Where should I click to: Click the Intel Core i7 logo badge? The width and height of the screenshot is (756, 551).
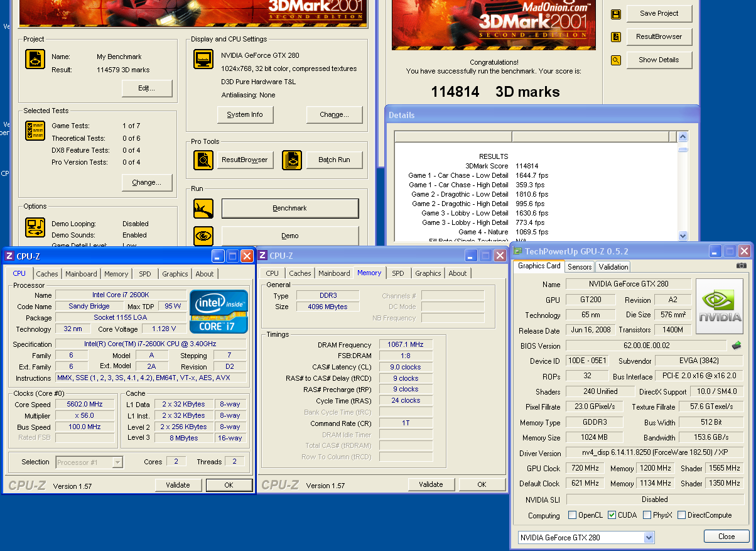coord(219,312)
